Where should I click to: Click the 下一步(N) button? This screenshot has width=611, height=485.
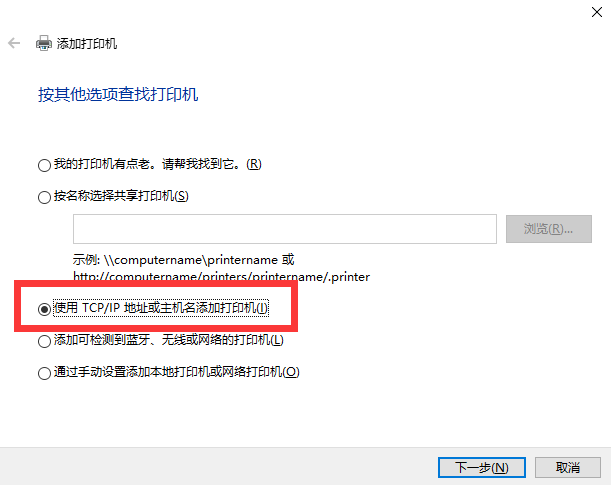click(482, 467)
